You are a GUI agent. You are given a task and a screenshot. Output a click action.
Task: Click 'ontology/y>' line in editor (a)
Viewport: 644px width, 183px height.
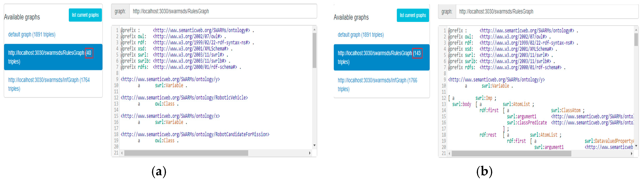point(170,79)
